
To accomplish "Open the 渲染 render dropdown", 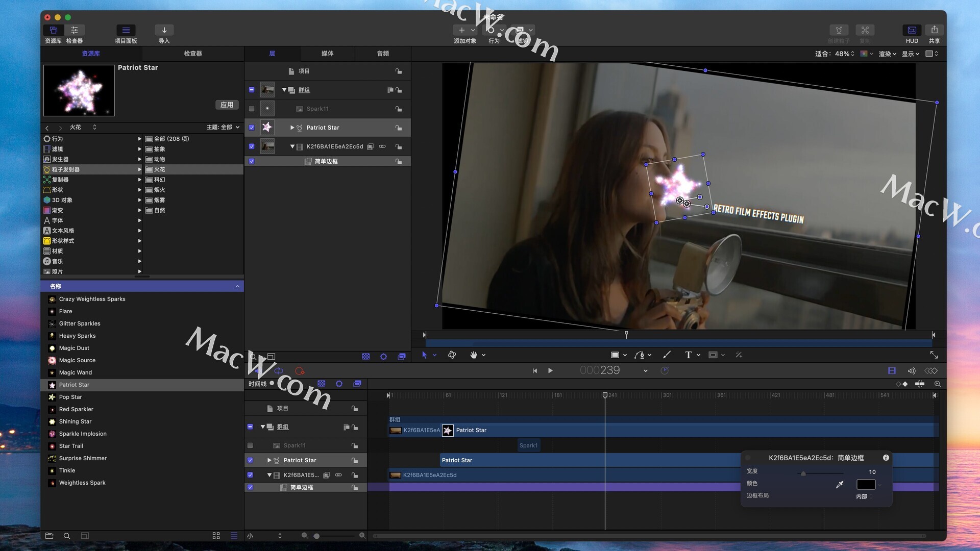I will click(887, 54).
